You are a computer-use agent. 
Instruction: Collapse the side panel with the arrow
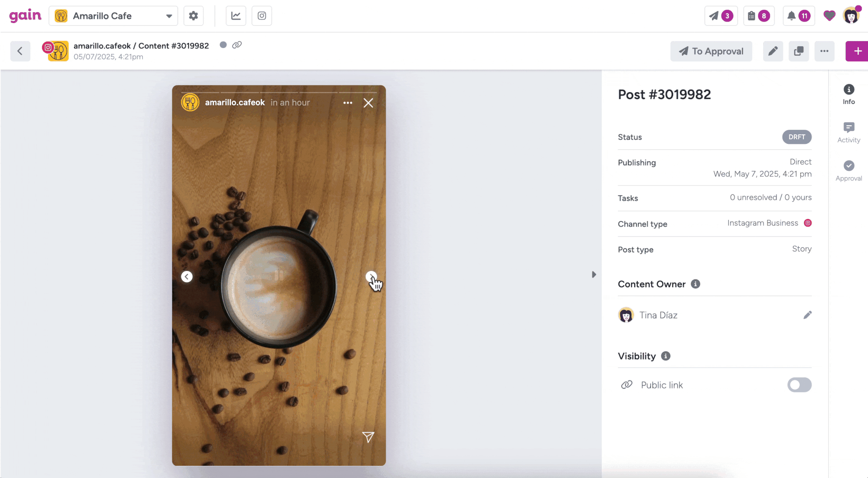(594, 274)
